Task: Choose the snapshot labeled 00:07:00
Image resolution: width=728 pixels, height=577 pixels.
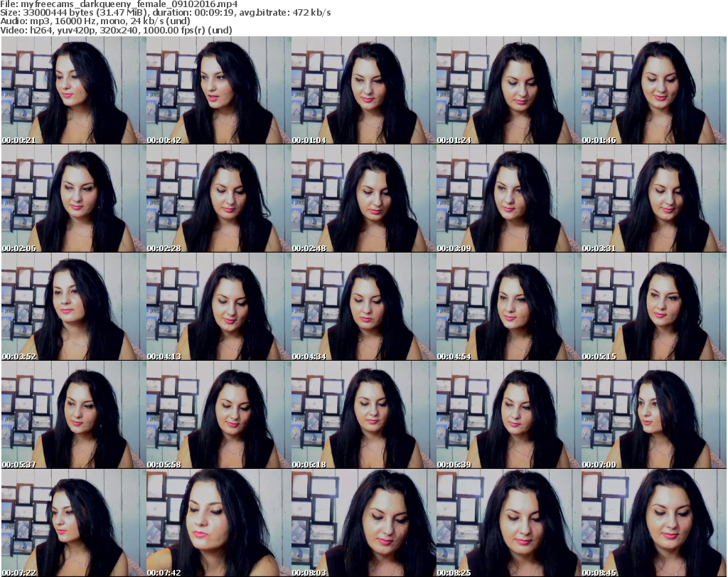Action: pyautogui.click(x=654, y=414)
